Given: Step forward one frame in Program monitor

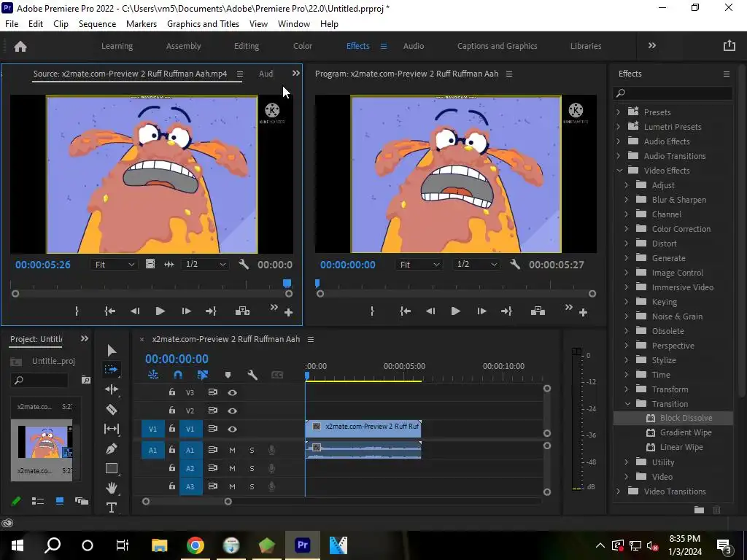Looking at the screenshot, I should coord(481,311).
